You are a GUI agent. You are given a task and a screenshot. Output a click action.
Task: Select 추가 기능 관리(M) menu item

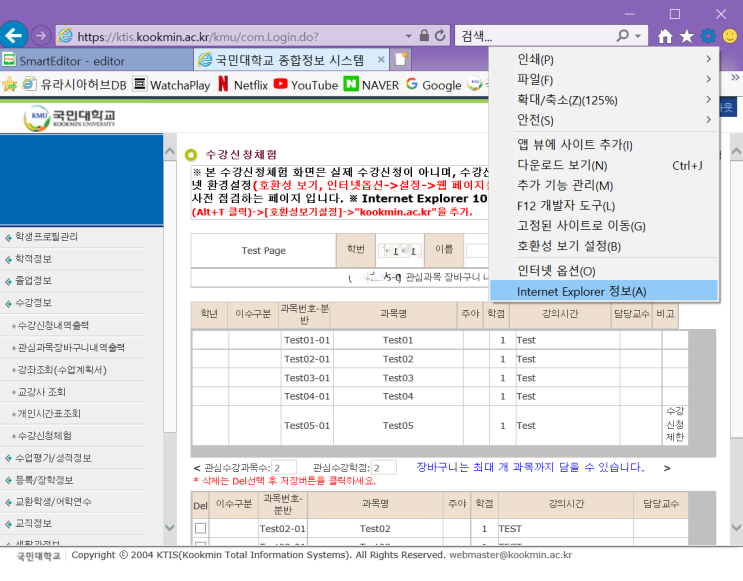tap(604, 185)
